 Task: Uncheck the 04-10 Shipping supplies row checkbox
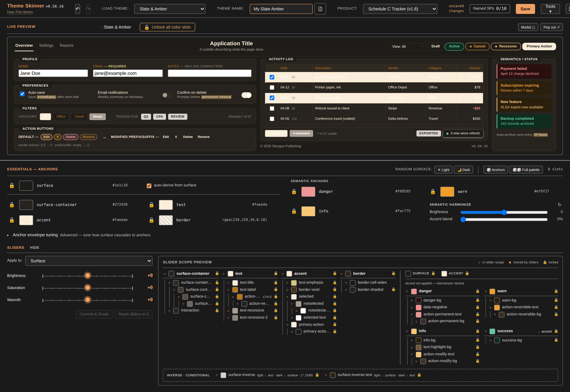[272, 98]
